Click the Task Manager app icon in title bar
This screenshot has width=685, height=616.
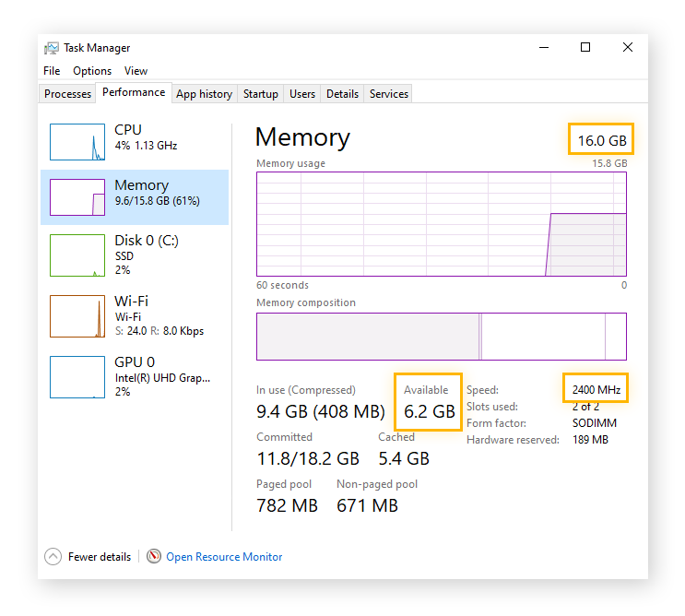click(x=52, y=48)
